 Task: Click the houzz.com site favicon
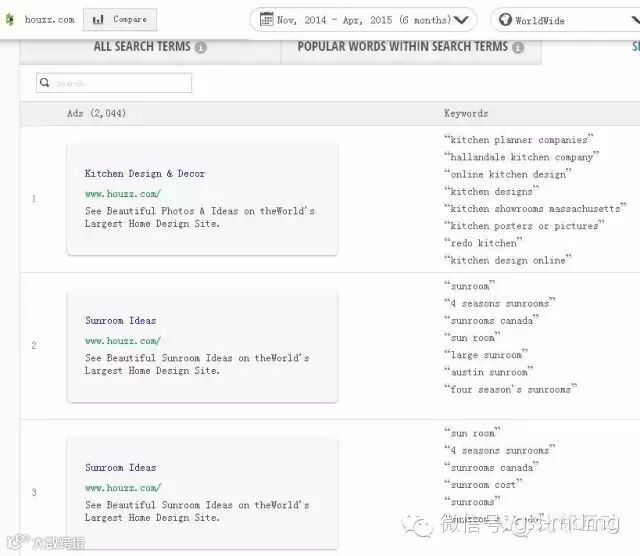(x=10, y=19)
